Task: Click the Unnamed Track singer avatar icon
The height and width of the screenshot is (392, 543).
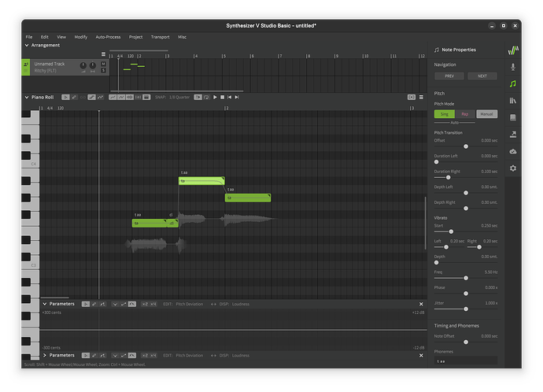Action: (26, 65)
